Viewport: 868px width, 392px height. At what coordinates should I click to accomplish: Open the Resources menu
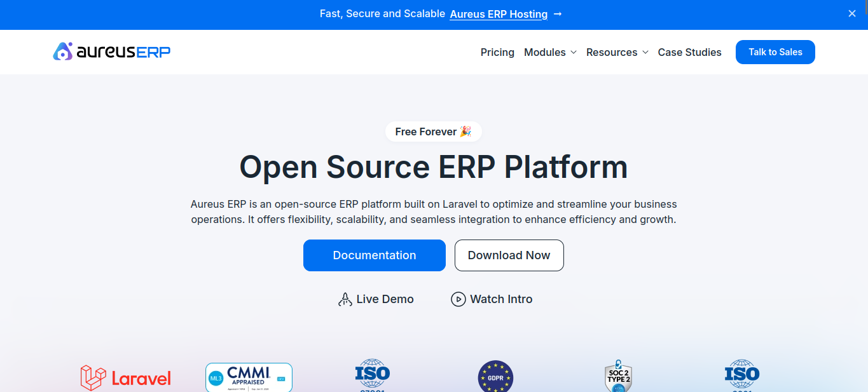pos(617,52)
